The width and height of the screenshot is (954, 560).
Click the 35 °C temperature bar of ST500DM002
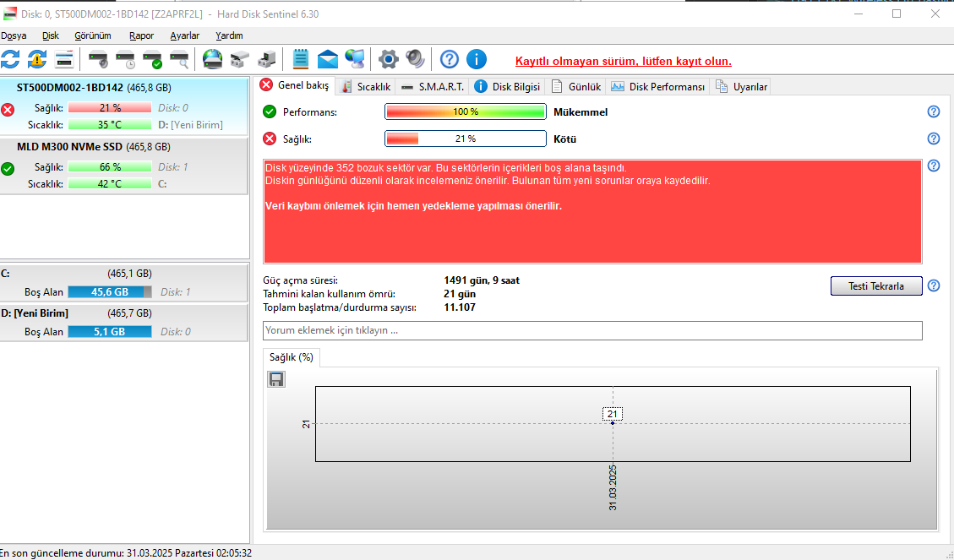[110, 125]
